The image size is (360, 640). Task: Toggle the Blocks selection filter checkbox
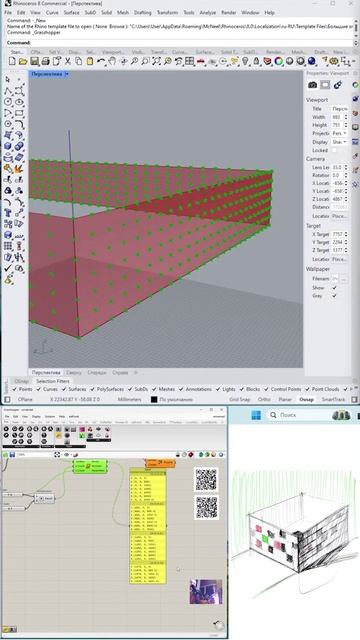click(242, 389)
